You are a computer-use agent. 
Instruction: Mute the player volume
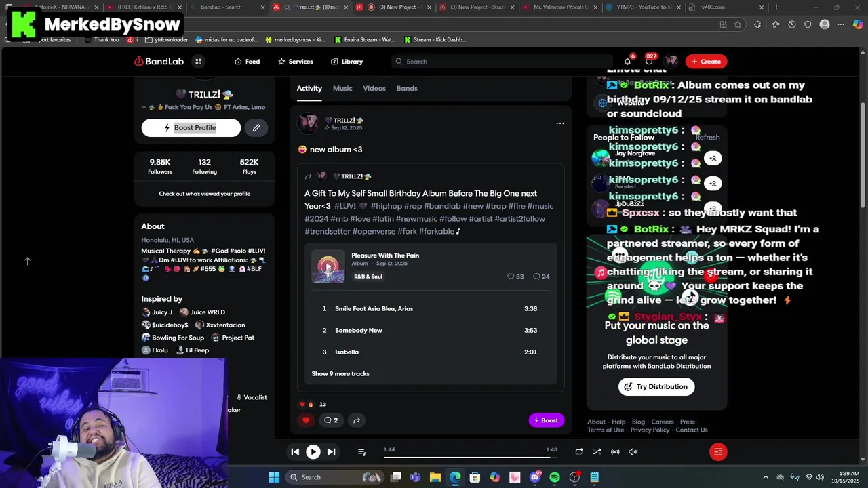click(x=633, y=452)
